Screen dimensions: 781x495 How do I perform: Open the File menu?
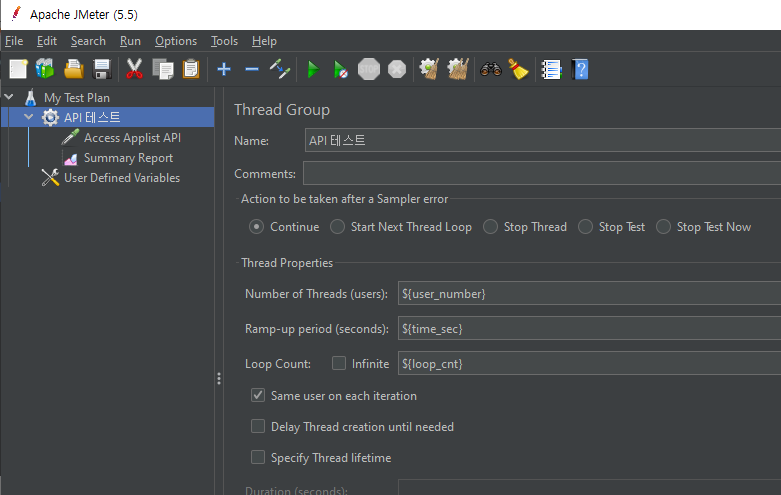coord(14,41)
